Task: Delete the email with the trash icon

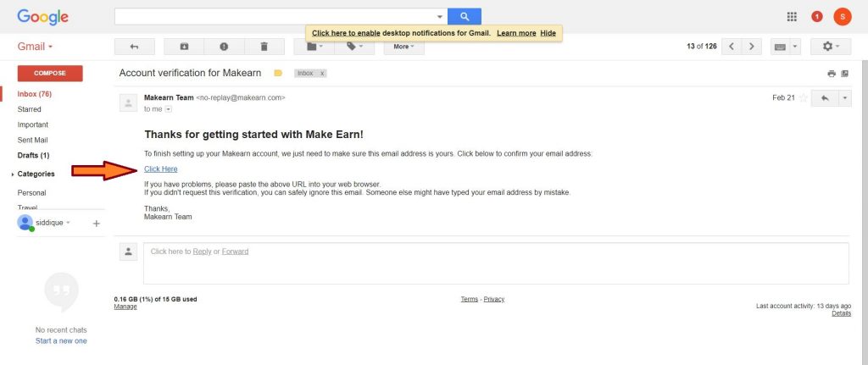Action: [x=264, y=47]
